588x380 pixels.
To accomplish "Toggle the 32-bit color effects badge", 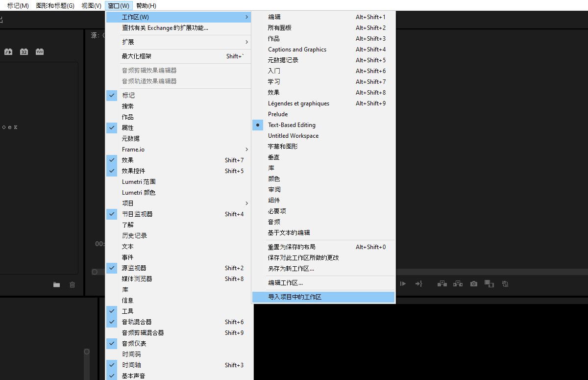I will pyautogui.click(x=24, y=51).
